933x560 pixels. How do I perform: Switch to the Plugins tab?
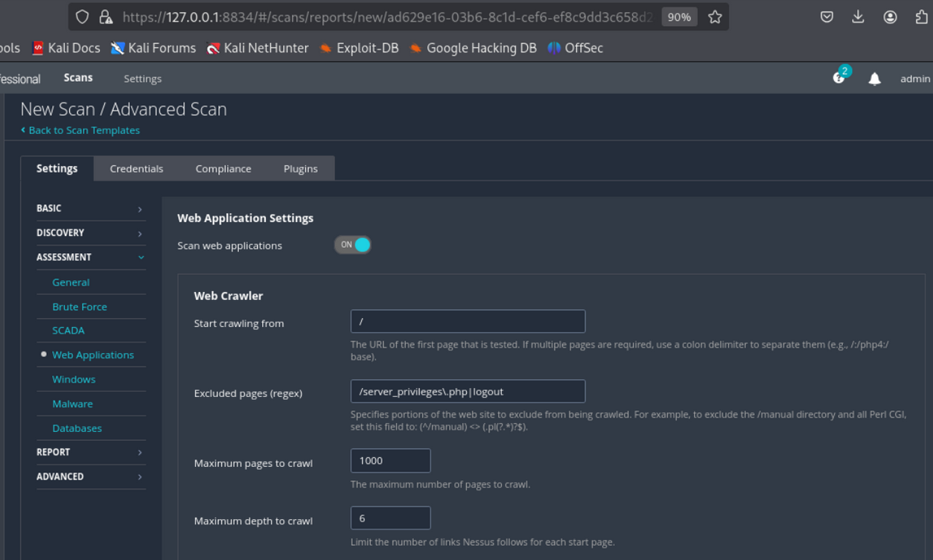tap(300, 169)
